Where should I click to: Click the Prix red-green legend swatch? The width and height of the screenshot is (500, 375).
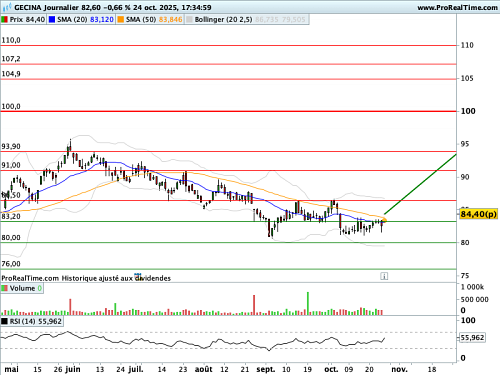tap(4, 20)
